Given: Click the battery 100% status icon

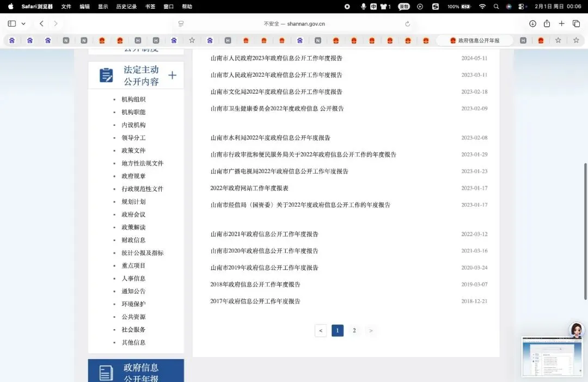Looking at the screenshot, I should pos(459,7).
